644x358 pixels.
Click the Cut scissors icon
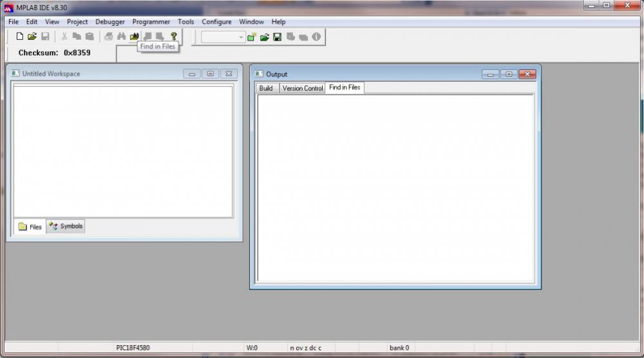point(64,37)
